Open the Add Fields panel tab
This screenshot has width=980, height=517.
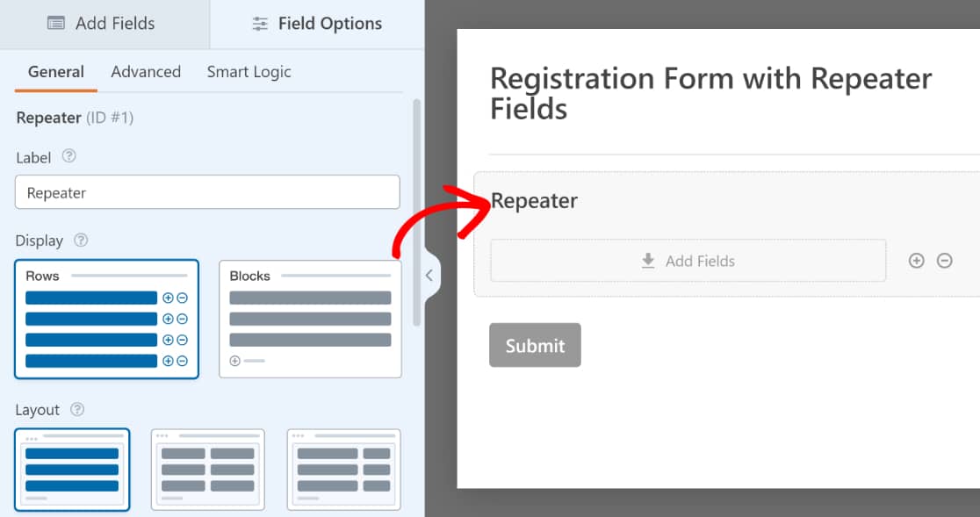[x=104, y=24]
